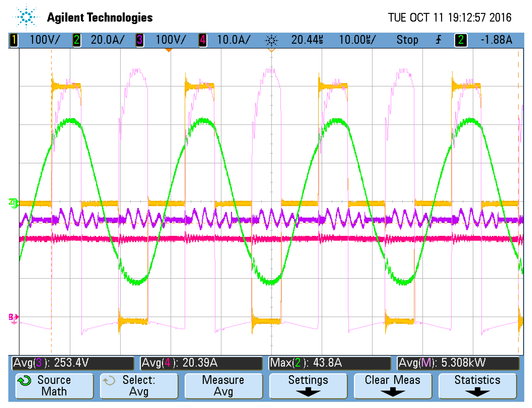Click the yellow channel 1 badge
The image size is (532, 408).
point(14,40)
